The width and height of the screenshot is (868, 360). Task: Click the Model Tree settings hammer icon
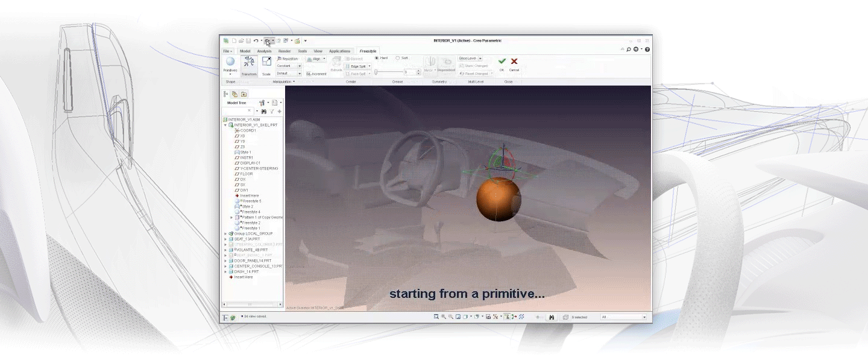click(x=262, y=103)
